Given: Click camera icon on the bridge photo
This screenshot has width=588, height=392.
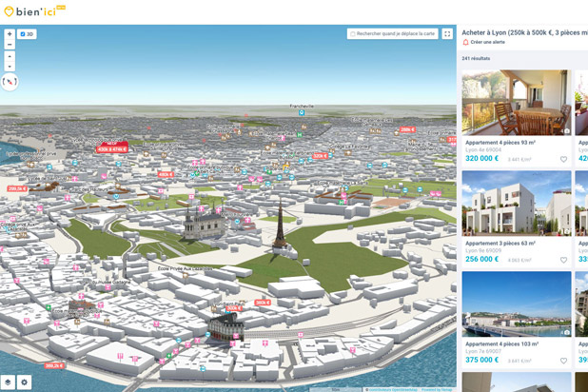Looking at the screenshot, I should tap(566, 332).
